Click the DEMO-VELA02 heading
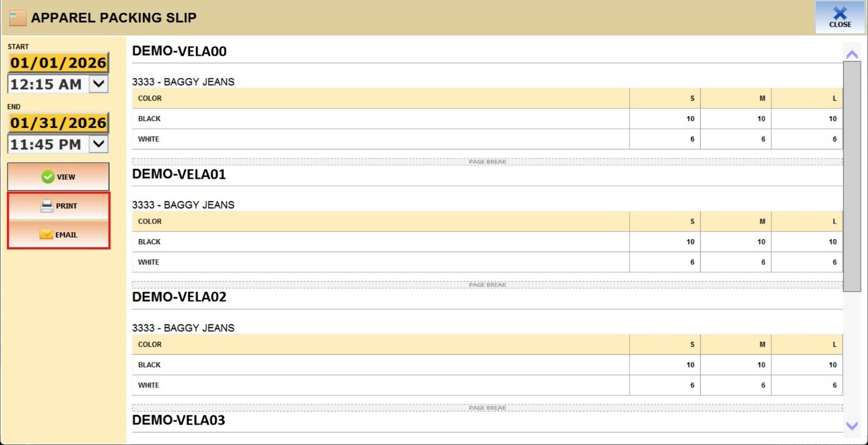 point(179,297)
